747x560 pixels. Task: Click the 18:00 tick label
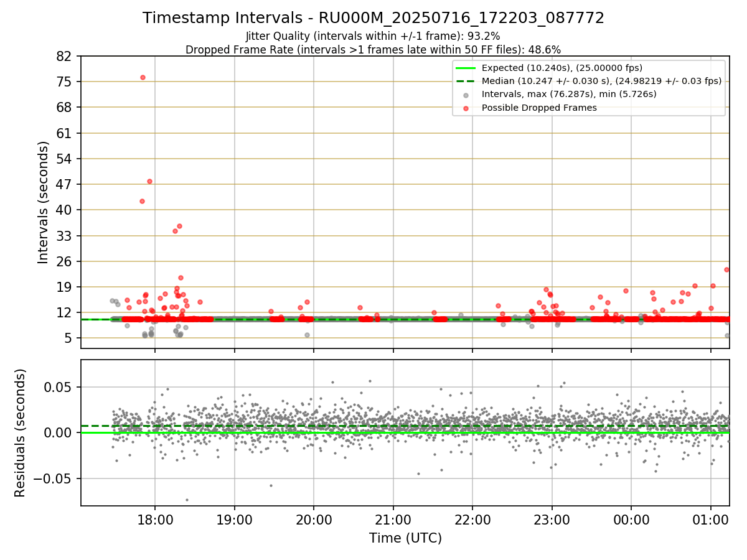tap(155, 520)
